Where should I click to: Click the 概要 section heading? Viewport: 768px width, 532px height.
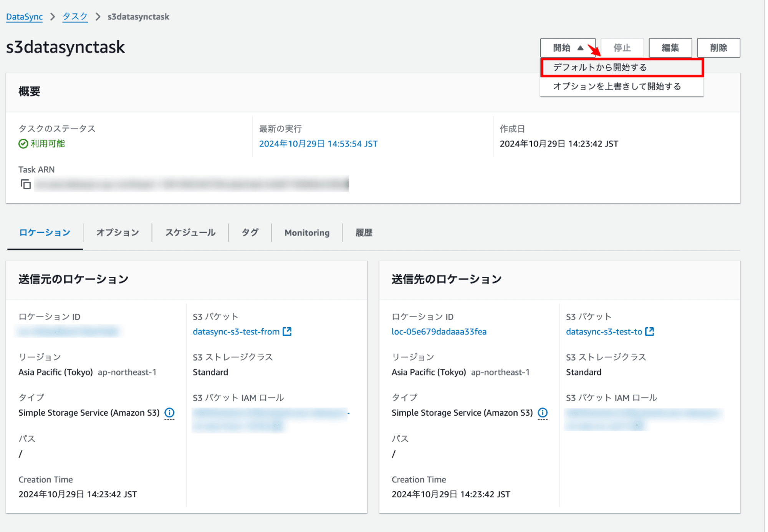(x=29, y=91)
